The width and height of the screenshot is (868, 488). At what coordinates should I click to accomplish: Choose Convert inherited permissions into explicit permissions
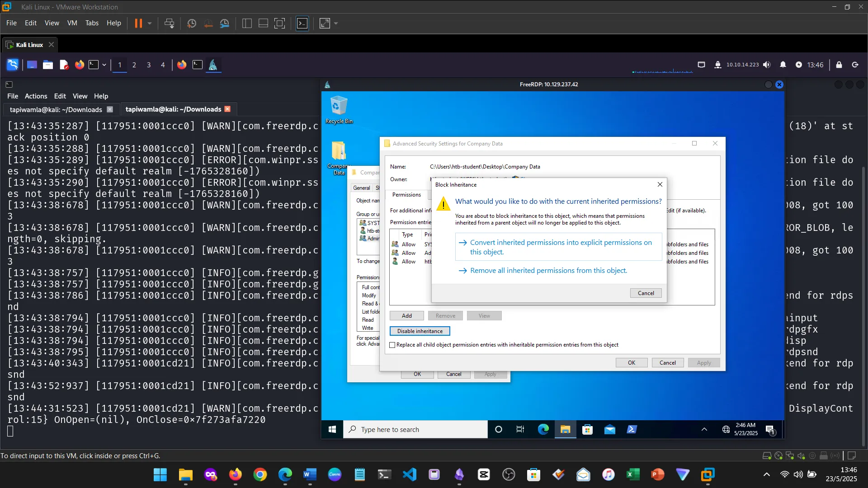click(558, 247)
